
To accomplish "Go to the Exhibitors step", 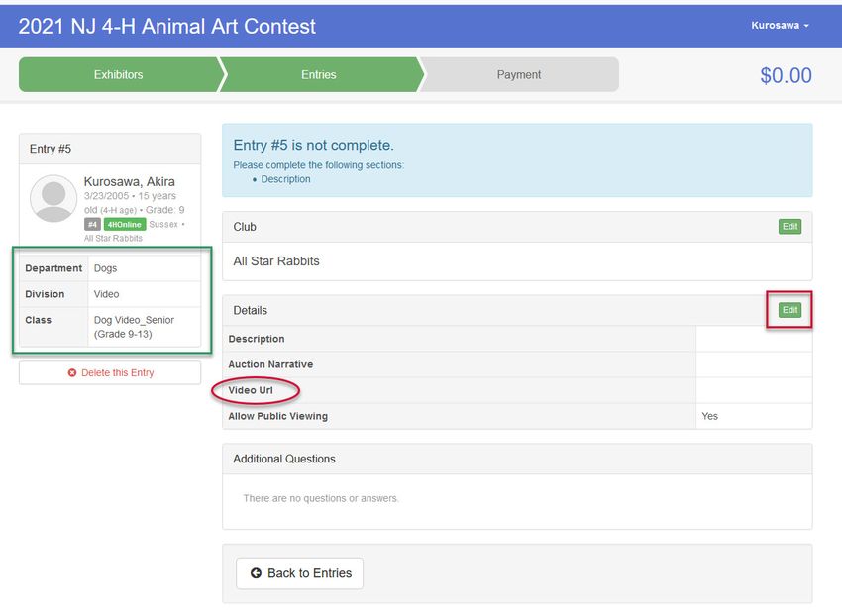I will point(119,74).
